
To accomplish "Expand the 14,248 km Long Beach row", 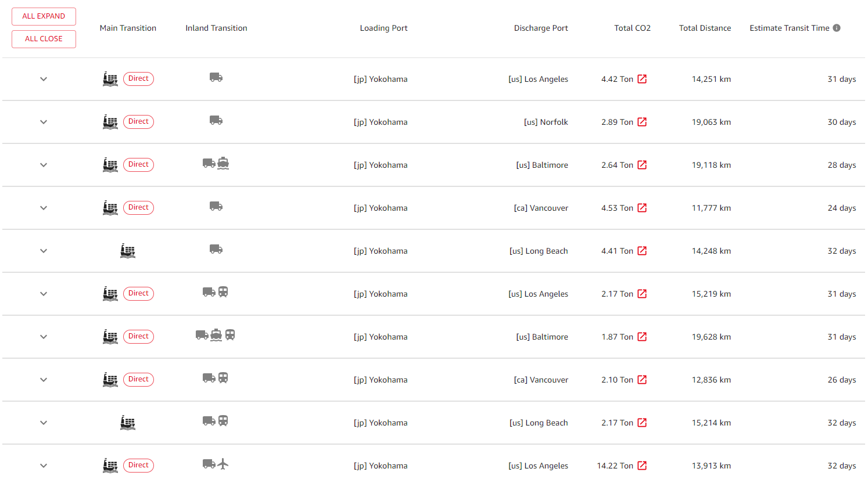I will 44,251.
